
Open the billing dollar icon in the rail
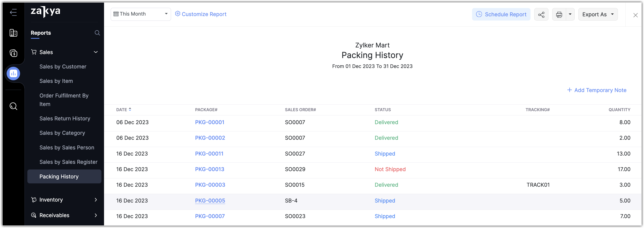click(13, 53)
